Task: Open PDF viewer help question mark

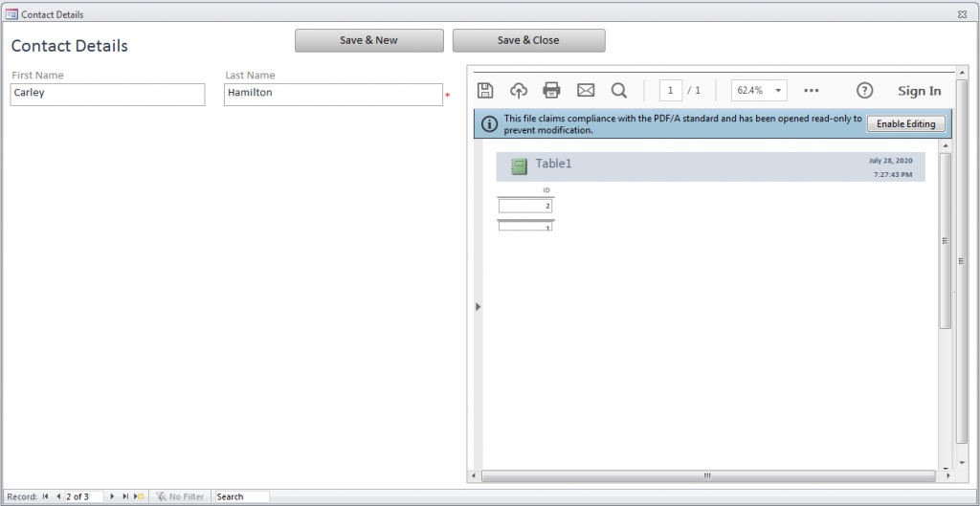Action: click(864, 91)
